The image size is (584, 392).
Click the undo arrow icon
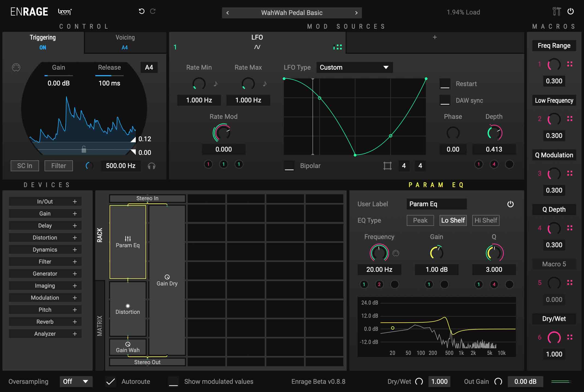click(x=141, y=11)
